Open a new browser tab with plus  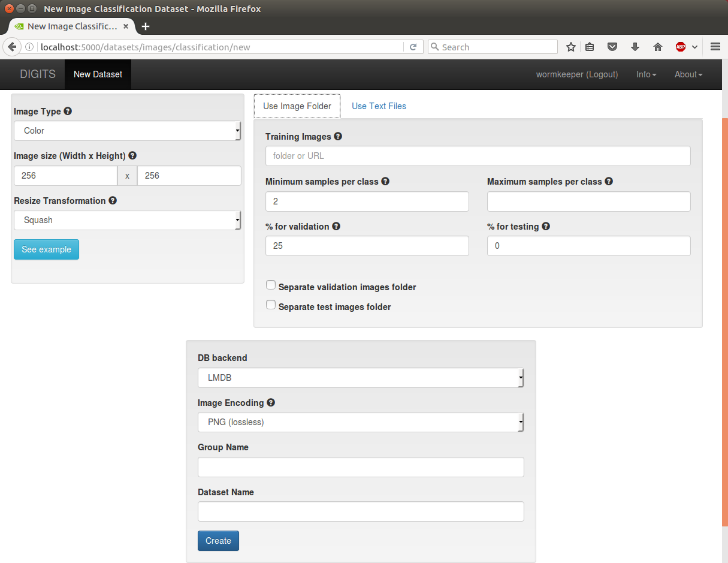click(x=146, y=26)
